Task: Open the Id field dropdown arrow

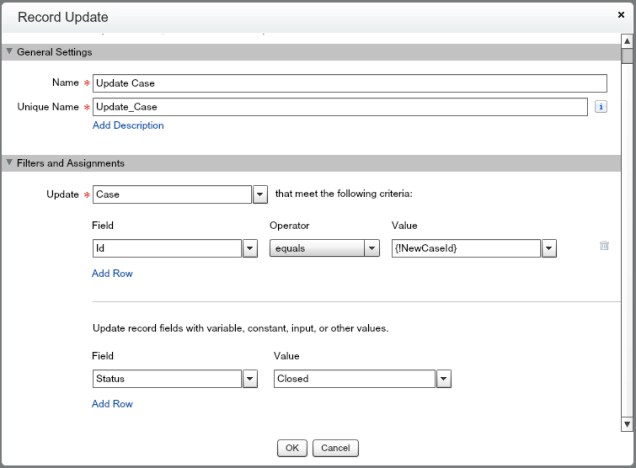Action: pos(250,249)
